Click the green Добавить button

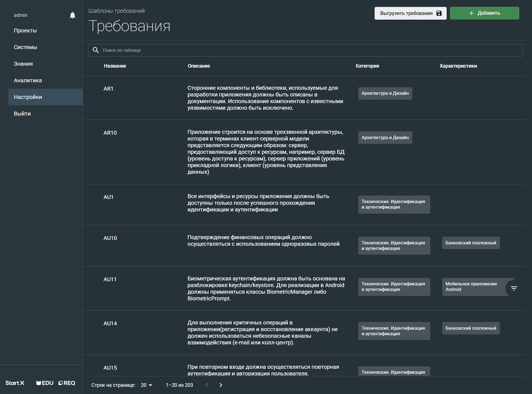pos(484,13)
